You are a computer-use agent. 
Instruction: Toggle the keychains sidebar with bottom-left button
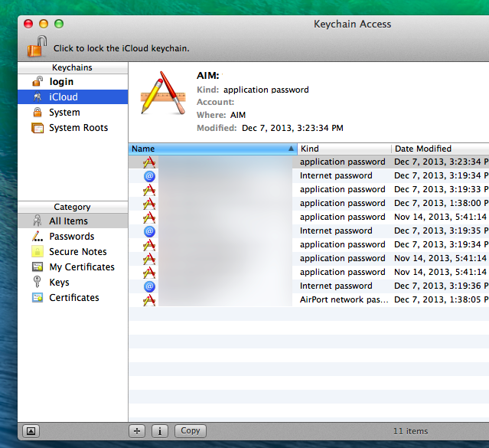(31, 431)
